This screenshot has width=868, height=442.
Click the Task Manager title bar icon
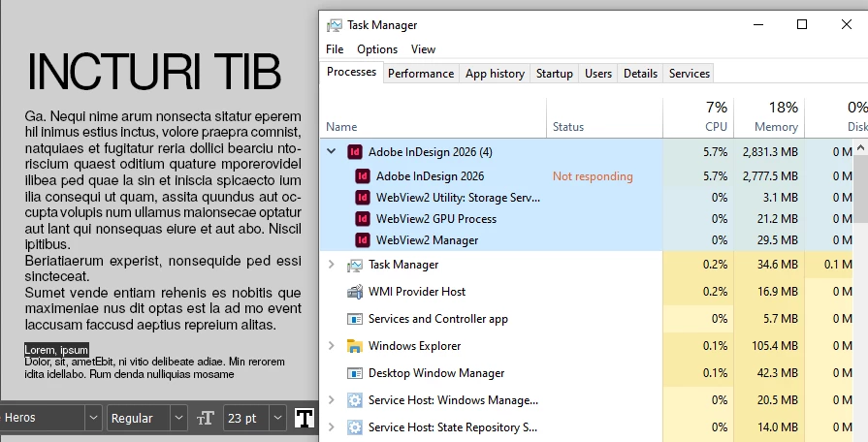335,25
